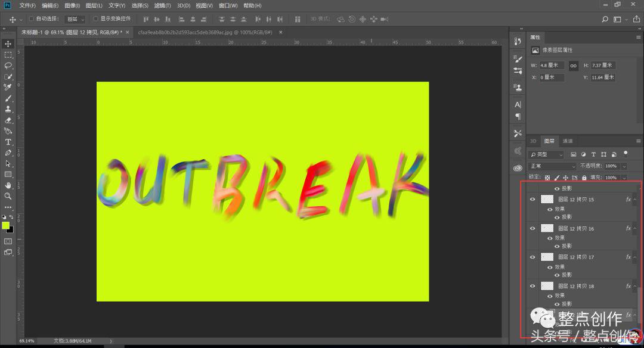Toggle 投影 visibility under 拷贝 16 layer
This screenshot has height=348, width=644.
coord(557,246)
